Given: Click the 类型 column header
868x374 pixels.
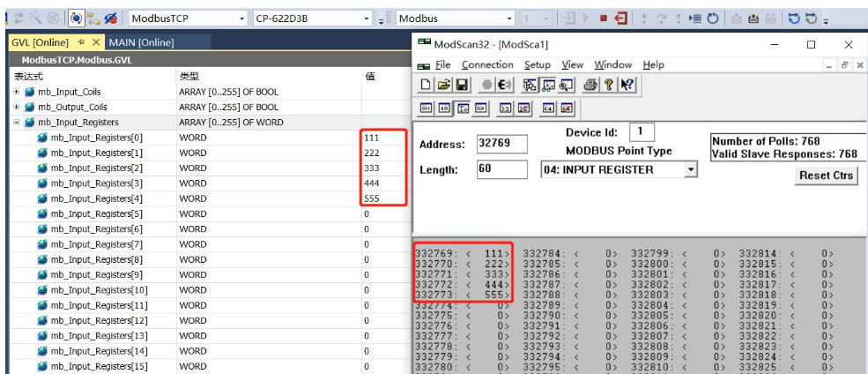Looking at the screenshot, I should coord(189,76).
